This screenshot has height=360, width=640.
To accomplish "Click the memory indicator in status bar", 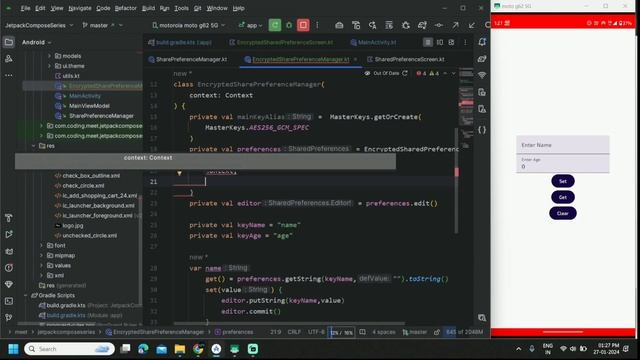I will [464, 332].
